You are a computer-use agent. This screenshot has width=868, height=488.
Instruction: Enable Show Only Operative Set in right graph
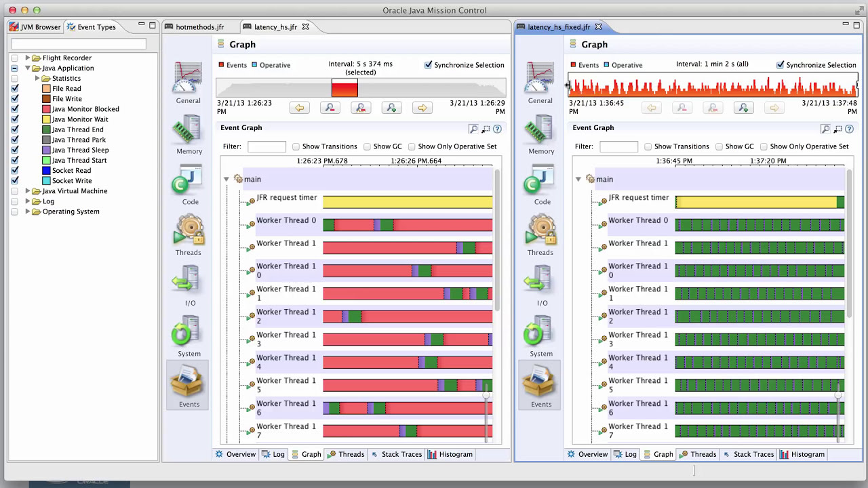(x=764, y=146)
